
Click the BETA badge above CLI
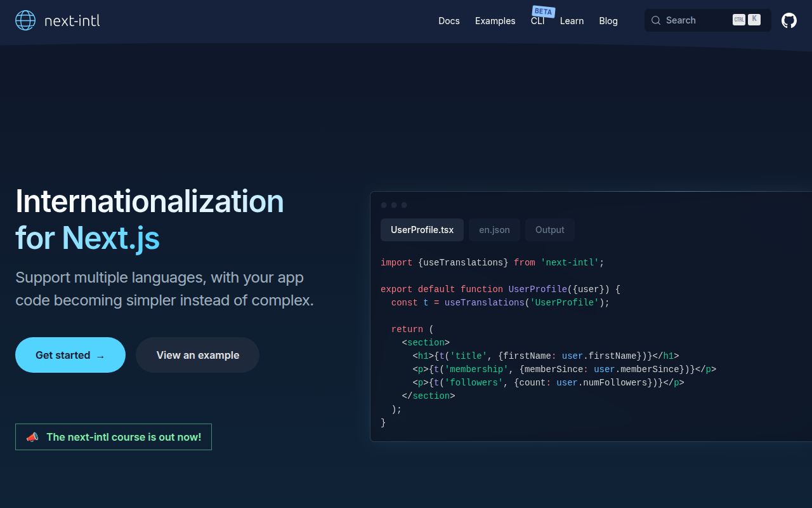tap(544, 11)
